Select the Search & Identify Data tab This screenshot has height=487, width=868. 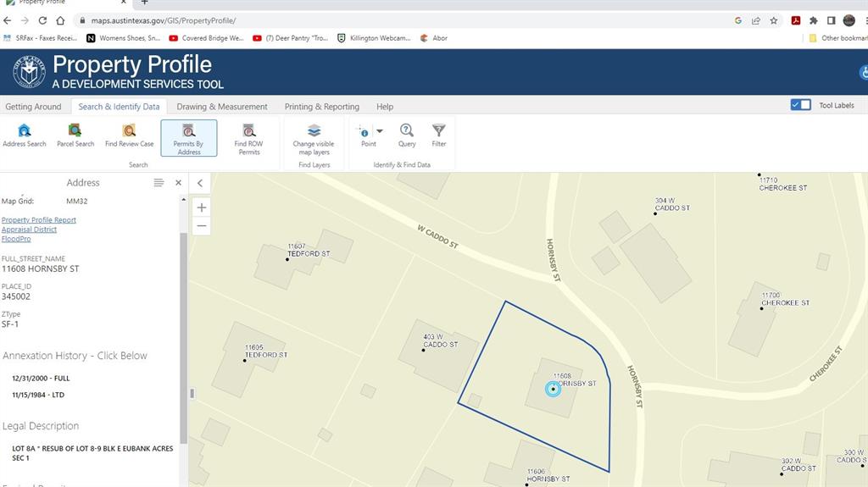(119, 106)
